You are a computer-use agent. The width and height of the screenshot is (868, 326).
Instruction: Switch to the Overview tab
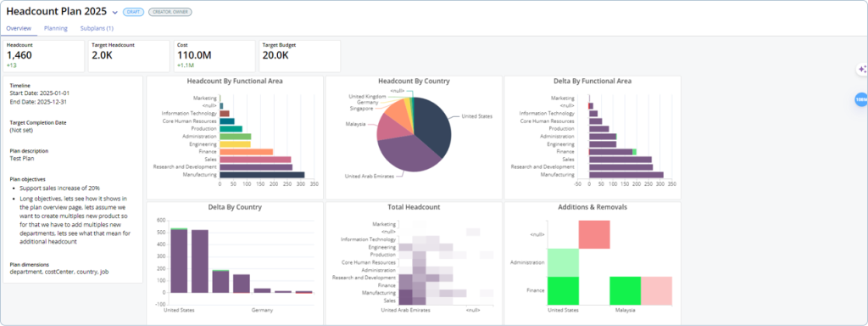point(19,28)
